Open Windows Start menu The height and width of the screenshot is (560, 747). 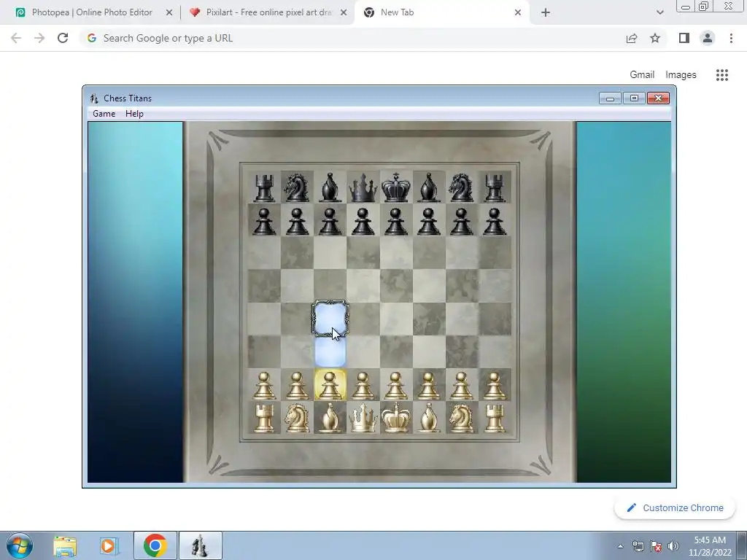(x=19, y=545)
